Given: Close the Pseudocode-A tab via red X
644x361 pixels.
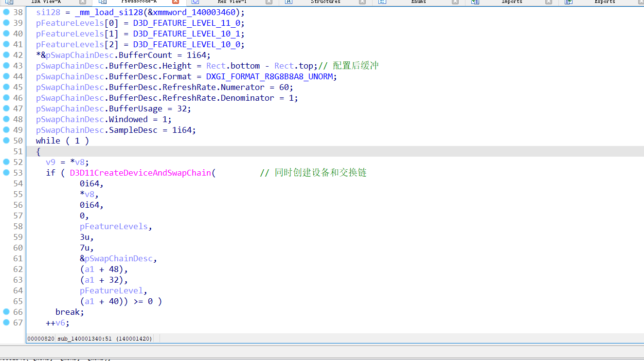Looking at the screenshot, I should (176, 2).
